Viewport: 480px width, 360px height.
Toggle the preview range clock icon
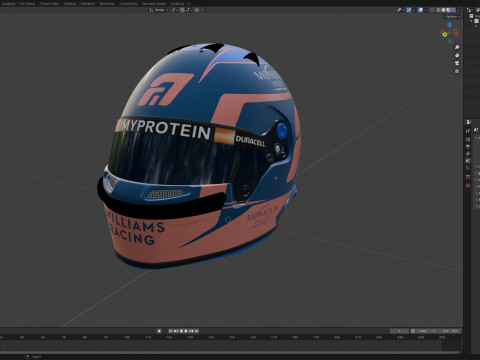(413, 331)
